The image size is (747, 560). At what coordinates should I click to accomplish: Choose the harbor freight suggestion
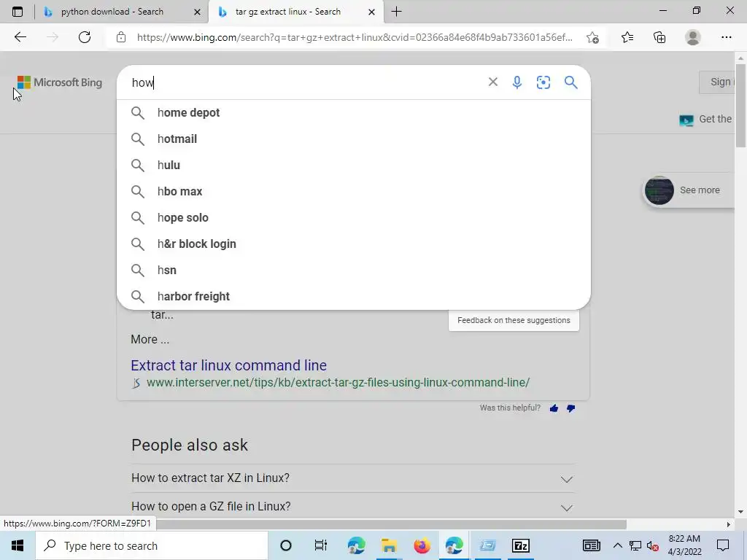354,296
